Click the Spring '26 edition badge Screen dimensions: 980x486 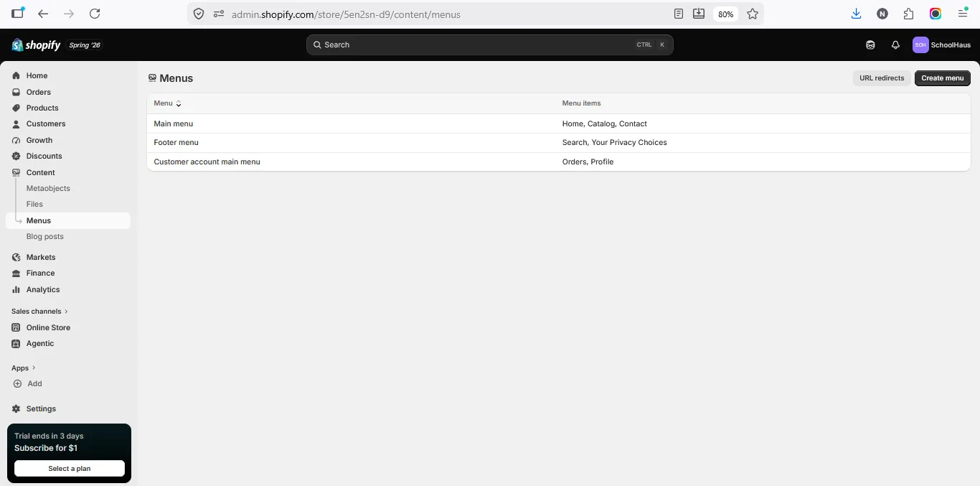click(x=85, y=45)
